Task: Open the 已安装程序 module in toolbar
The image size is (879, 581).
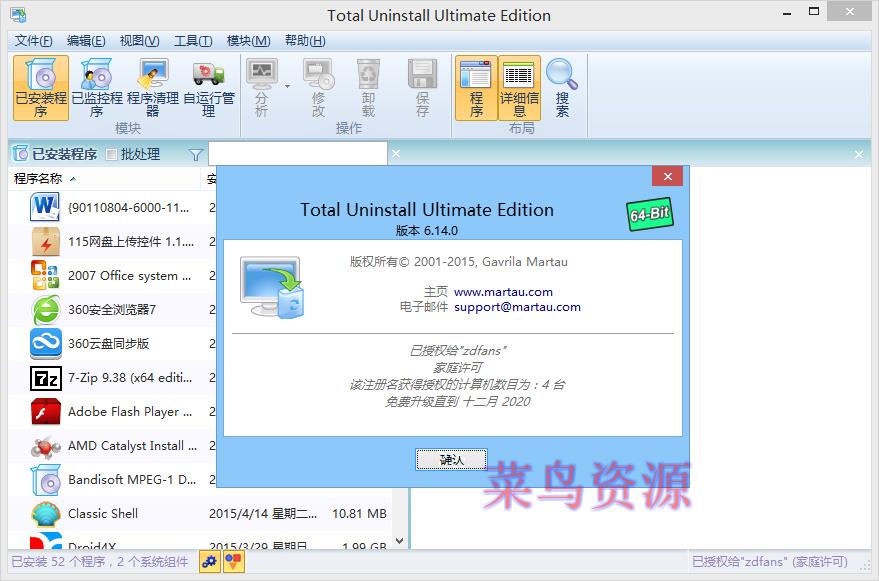Action: coord(41,88)
